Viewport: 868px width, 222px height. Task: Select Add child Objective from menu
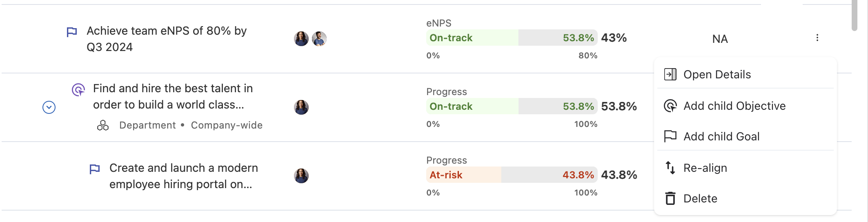point(734,106)
